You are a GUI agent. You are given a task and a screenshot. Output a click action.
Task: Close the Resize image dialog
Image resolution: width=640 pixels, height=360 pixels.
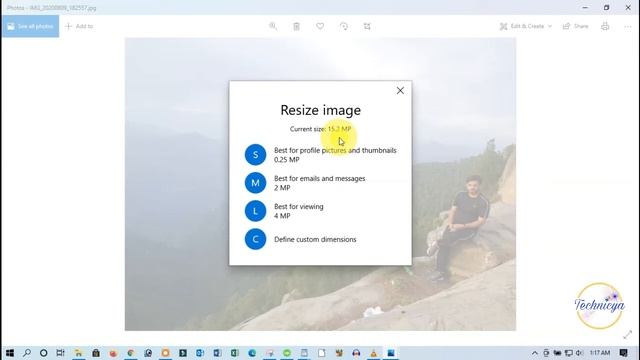tap(400, 91)
